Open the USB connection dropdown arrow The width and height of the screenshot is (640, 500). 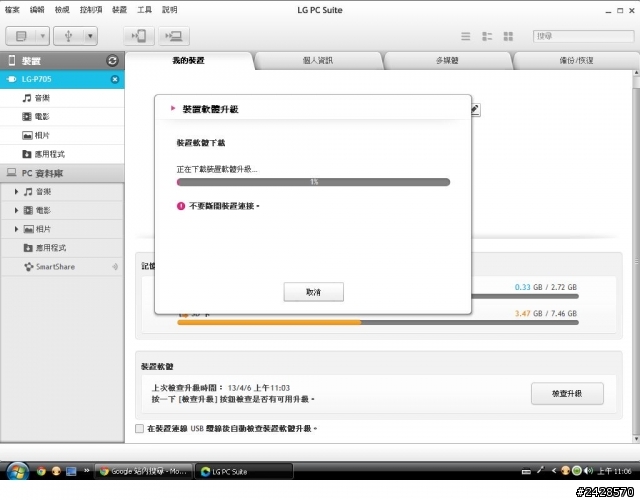pos(91,36)
